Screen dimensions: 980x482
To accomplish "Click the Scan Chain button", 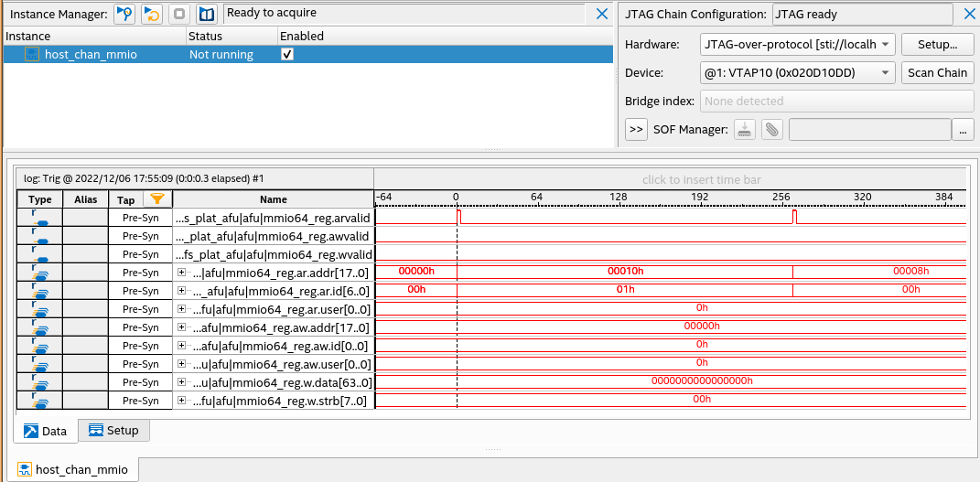I will pyautogui.click(x=937, y=72).
